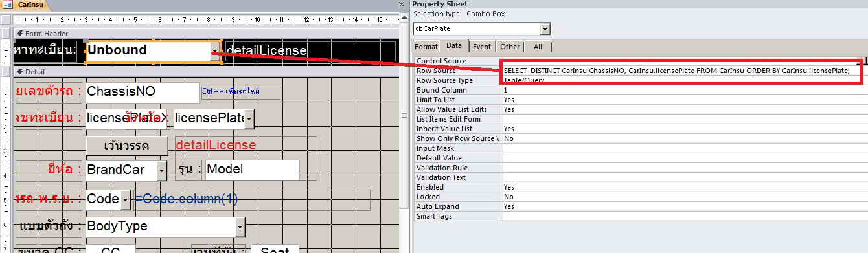Open the BrandCar combo box arrow
The image size is (868, 253).
click(162, 170)
